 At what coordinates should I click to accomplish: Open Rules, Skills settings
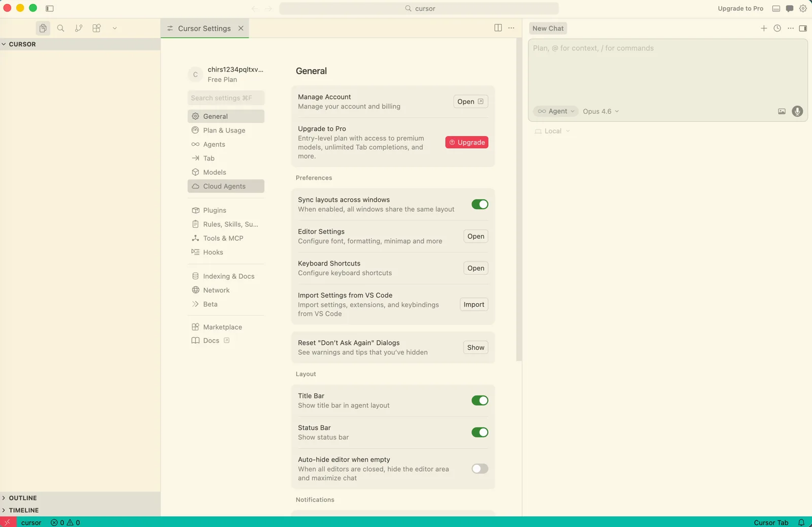[226, 224]
